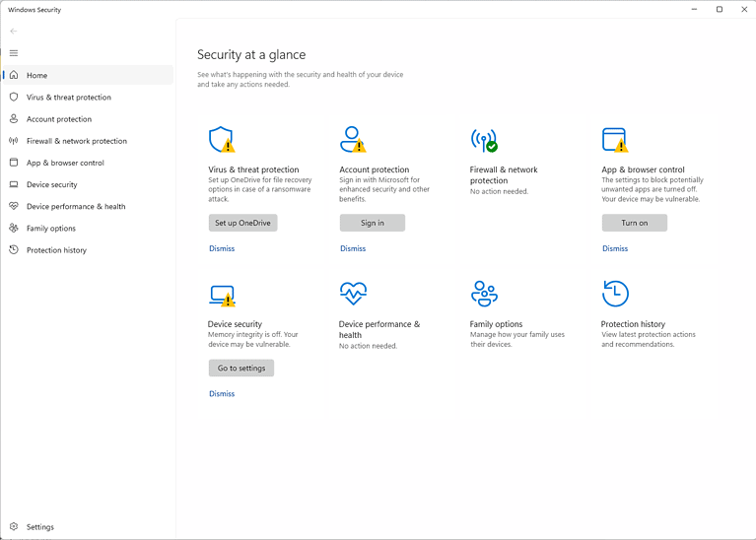
Task: Click the Go to settings button
Action: click(x=241, y=368)
